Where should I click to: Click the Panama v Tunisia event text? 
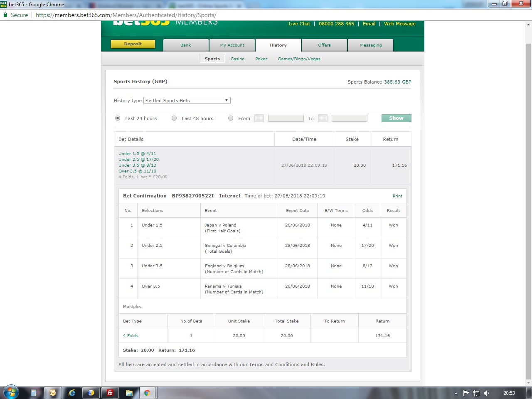(223, 286)
